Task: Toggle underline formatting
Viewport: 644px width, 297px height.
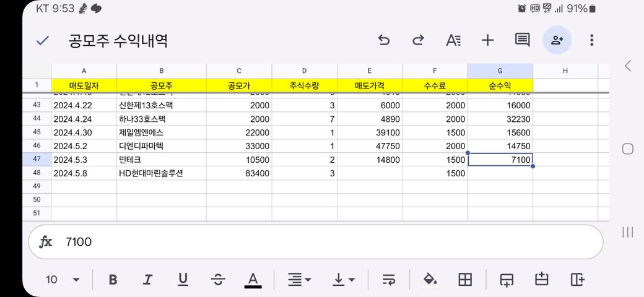Action: pyautogui.click(x=183, y=280)
